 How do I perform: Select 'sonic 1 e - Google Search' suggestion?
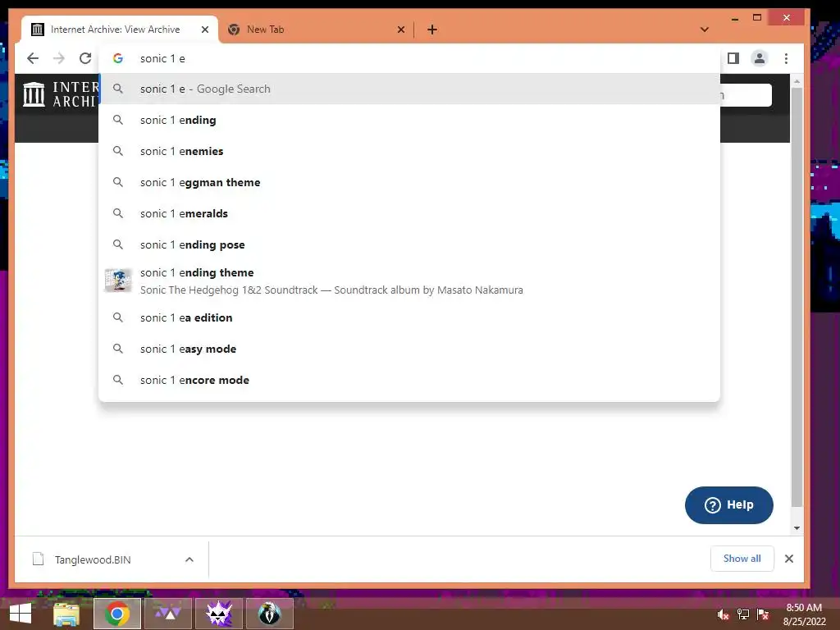[409, 89]
